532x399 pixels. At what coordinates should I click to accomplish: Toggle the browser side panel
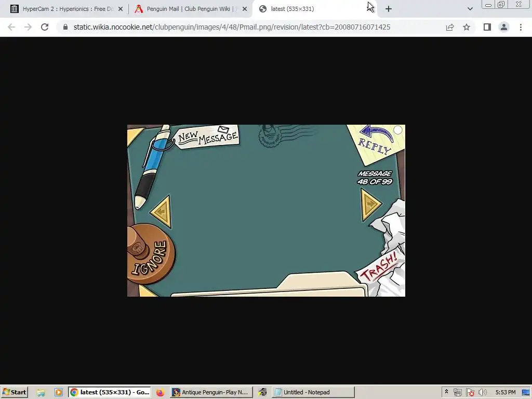tap(487, 27)
